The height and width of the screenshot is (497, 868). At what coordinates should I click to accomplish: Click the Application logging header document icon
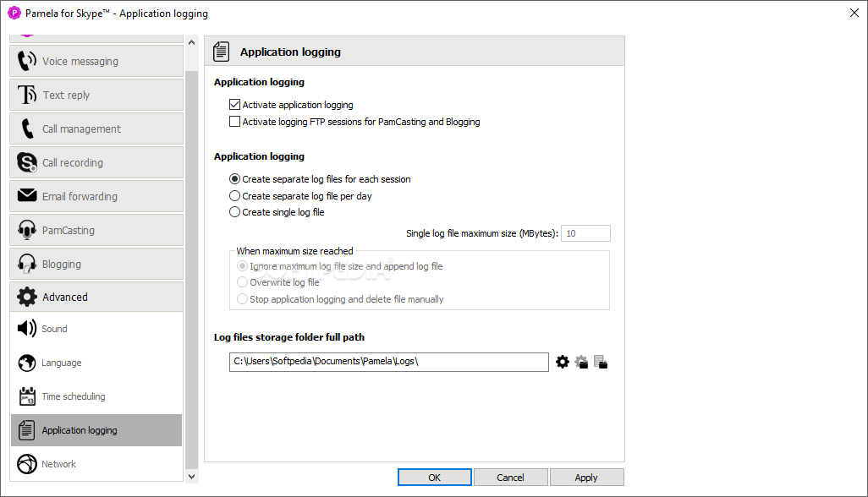pyautogui.click(x=222, y=52)
